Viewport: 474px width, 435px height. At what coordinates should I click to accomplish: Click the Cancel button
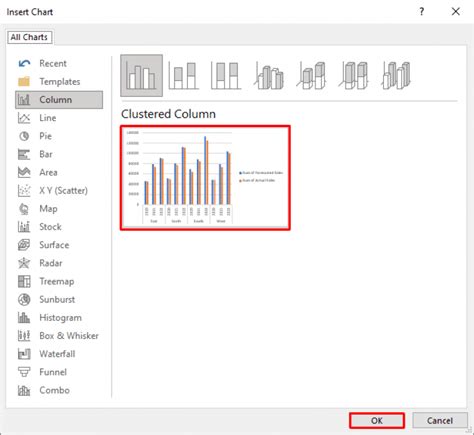point(440,420)
